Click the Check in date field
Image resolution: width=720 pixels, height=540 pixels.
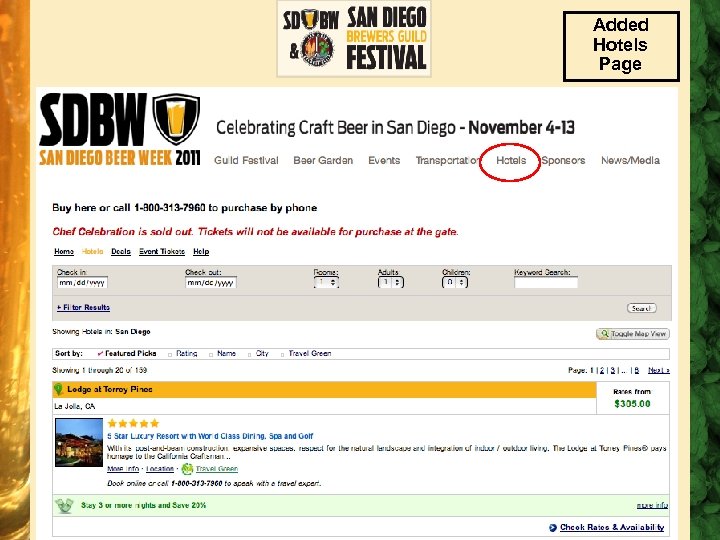click(x=82, y=282)
